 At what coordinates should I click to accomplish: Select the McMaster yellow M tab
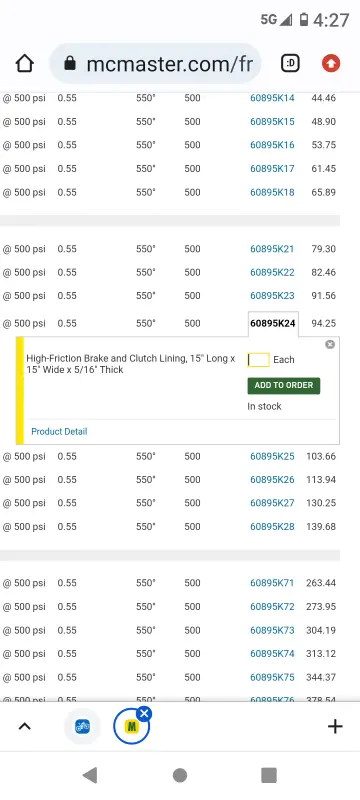point(132,727)
